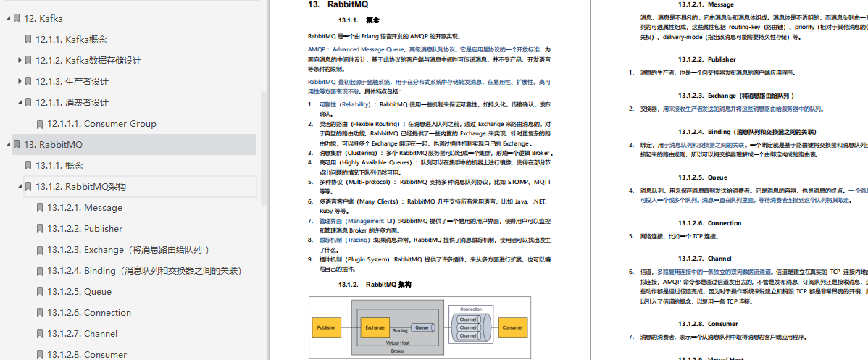Image resolution: width=868 pixels, height=360 pixels.
Task: Open the 13.1.2.6. Connection bookmark
Action: (x=89, y=313)
